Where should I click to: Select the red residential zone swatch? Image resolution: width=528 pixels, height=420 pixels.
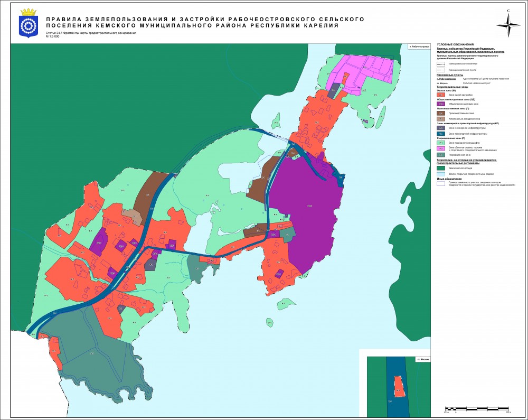[441, 94]
